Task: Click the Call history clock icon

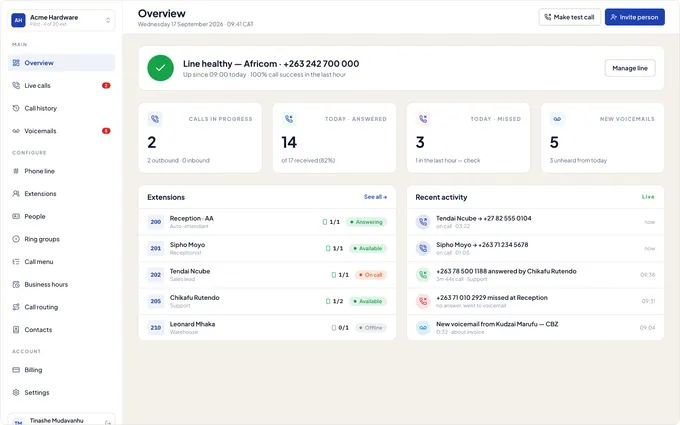Action: click(16, 108)
